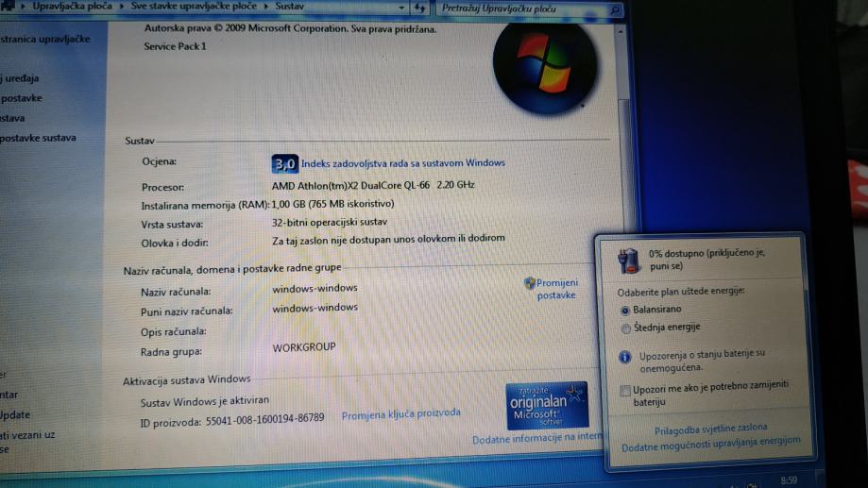Open the uređaja sidebar link
This screenshot has width=868, height=488.
pyautogui.click(x=20, y=78)
